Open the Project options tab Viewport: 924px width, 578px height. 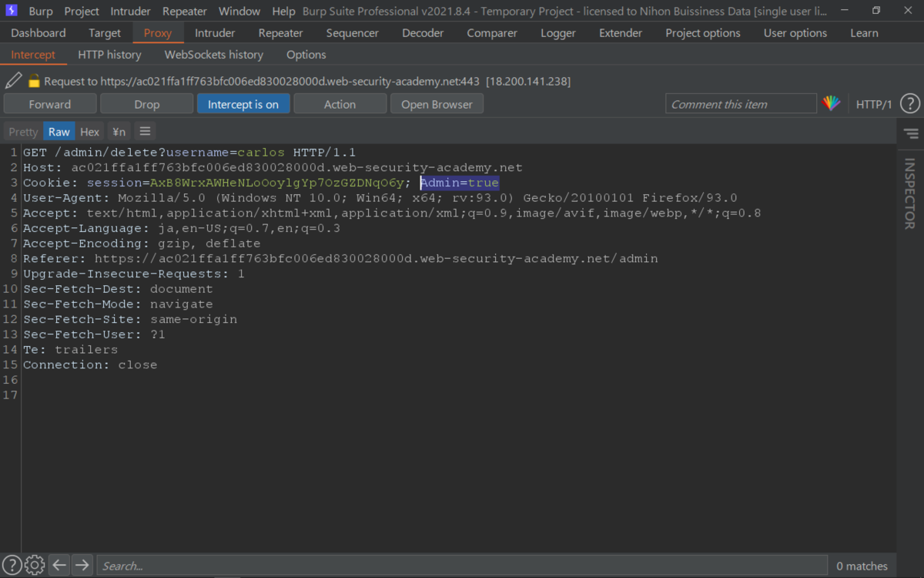pyautogui.click(x=703, y=33)
